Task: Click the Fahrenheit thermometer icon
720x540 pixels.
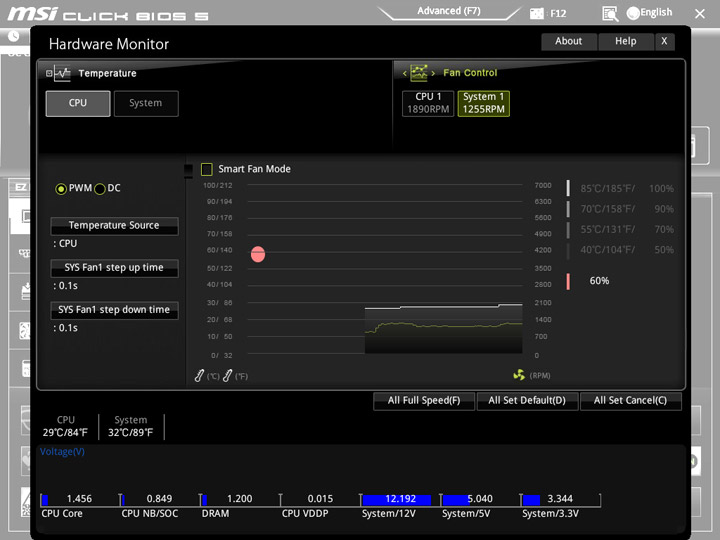Action: (x=227, y=376)
